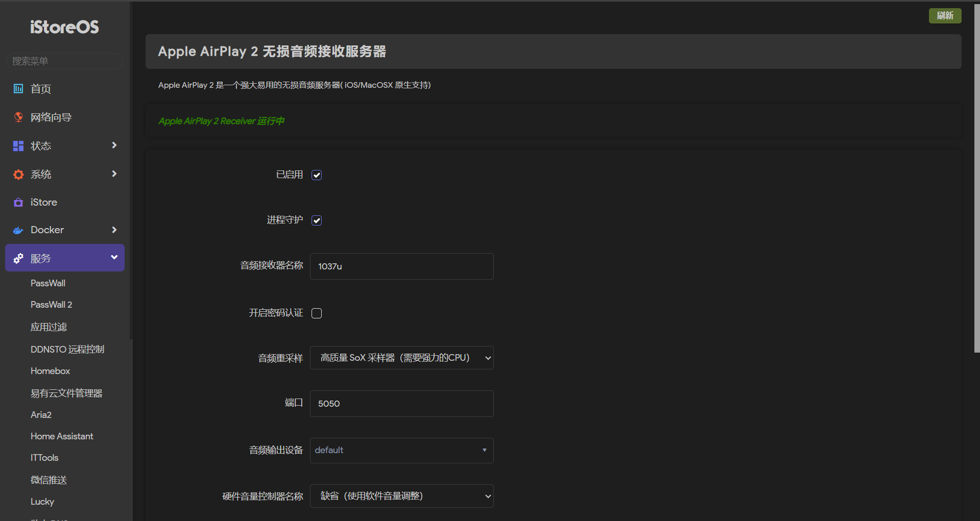Open the iStore menu entry
This screenshot has height=521, width=980.
pos(65,202)
